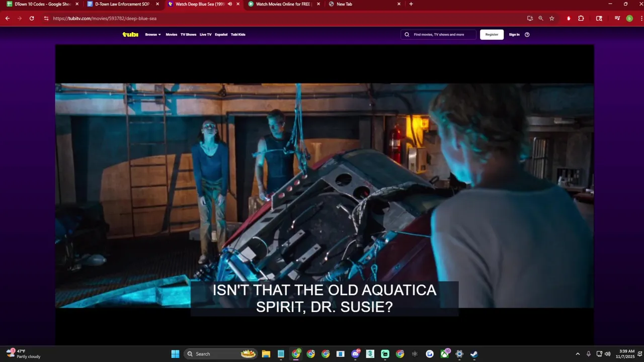The height and width of the screenshot is (362, 644).
Task: Open the Xbox app from the taskbar
Action: (445, 354)
